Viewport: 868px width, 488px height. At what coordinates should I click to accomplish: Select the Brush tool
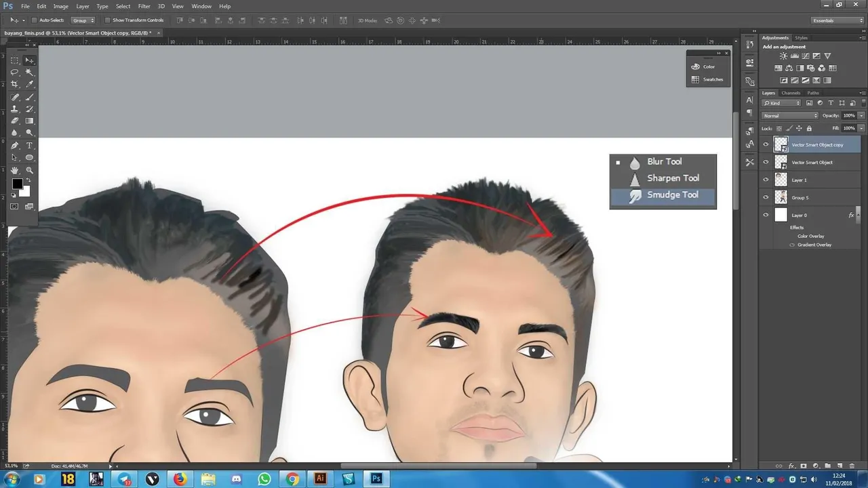pyautogui.click(x=30, y=97)
